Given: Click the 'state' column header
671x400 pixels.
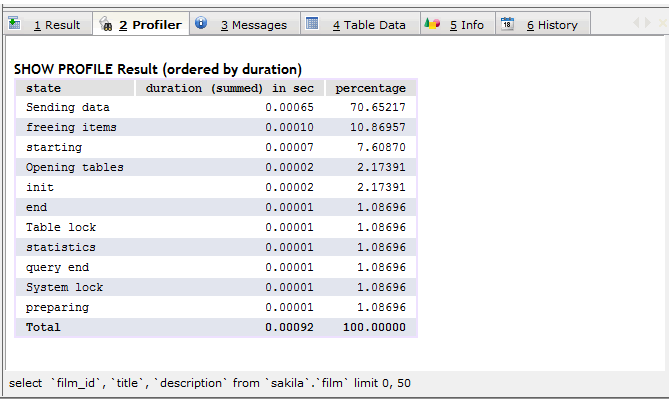Looking at the screenshot, I should tap(43, 88).
